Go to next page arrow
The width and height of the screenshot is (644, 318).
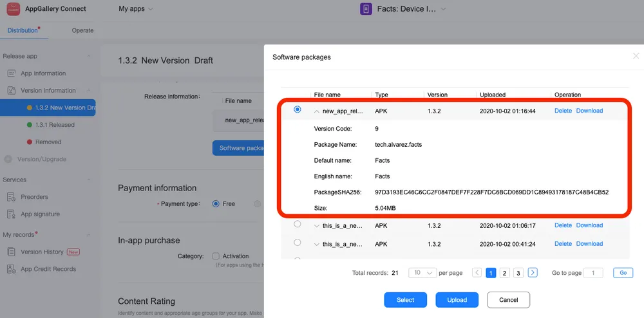tap(533, 272)
